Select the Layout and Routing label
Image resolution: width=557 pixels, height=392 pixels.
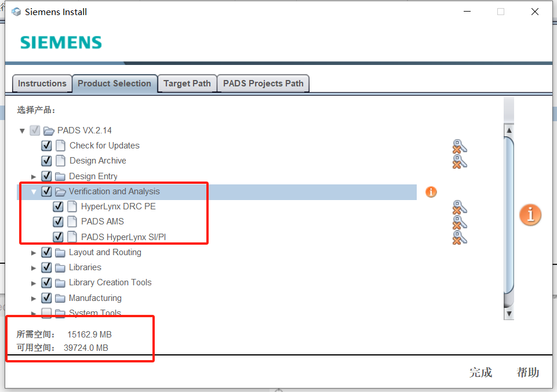coord(105,252)
